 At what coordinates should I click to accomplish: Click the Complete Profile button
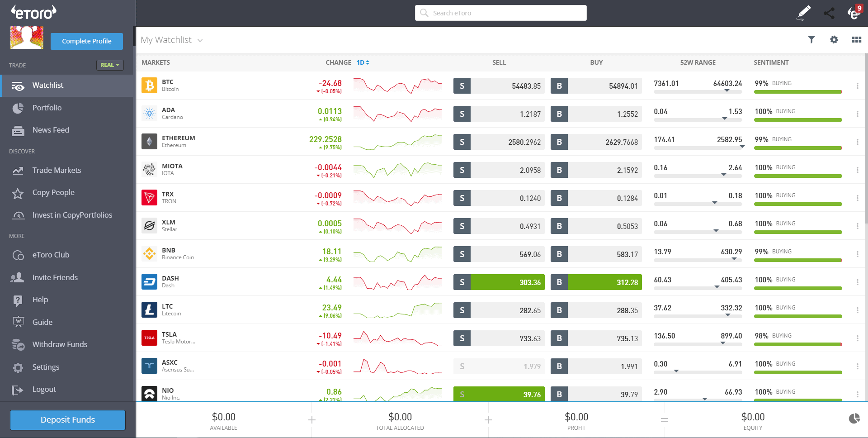(86, 41)
